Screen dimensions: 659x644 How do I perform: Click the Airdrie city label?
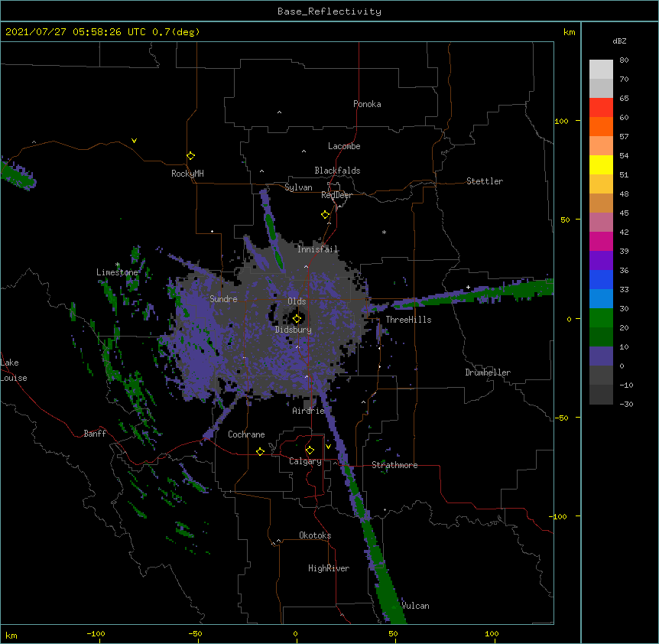(x=308, y=411)
